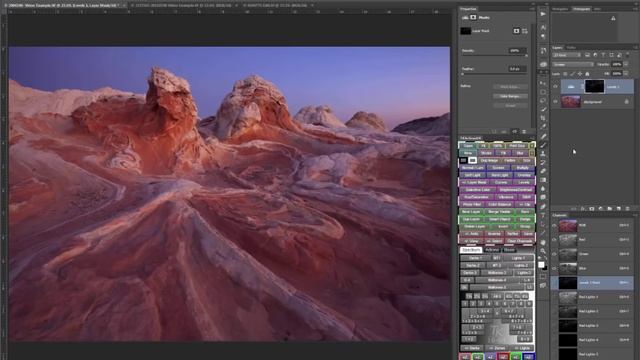Open the Basic tab in TK panel

[509, 250]
